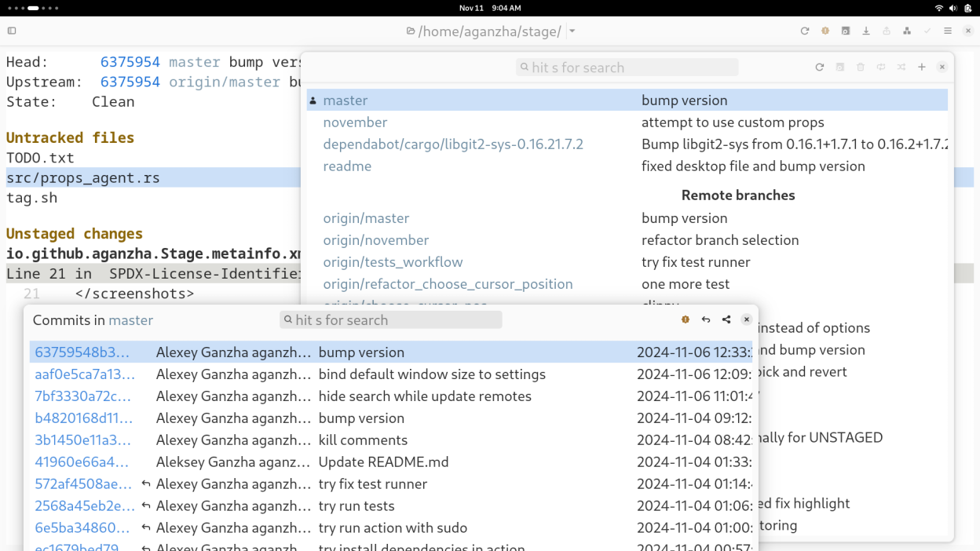Screen dimensions: 980x551
Task: Select tag.sh in Untracked files
Action: coord(31,198)
